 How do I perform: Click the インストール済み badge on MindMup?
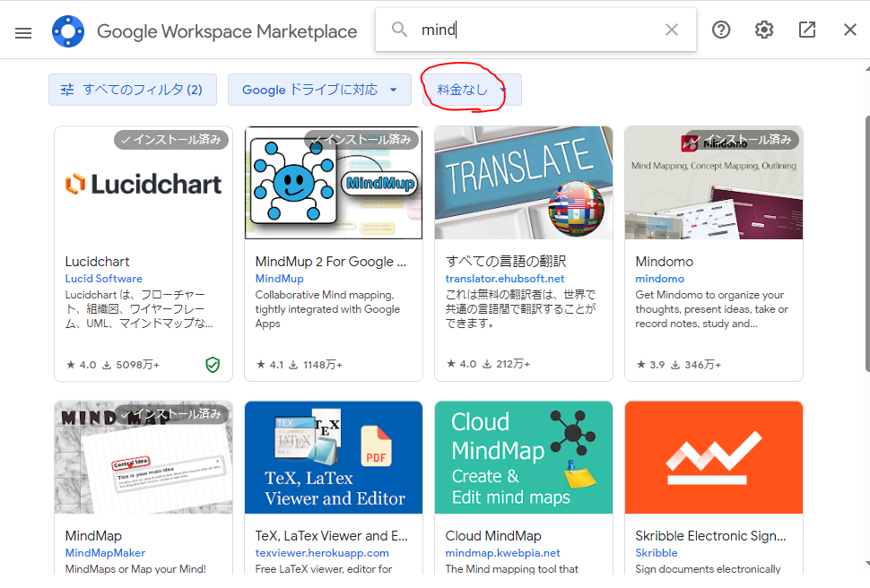(361, 140)
